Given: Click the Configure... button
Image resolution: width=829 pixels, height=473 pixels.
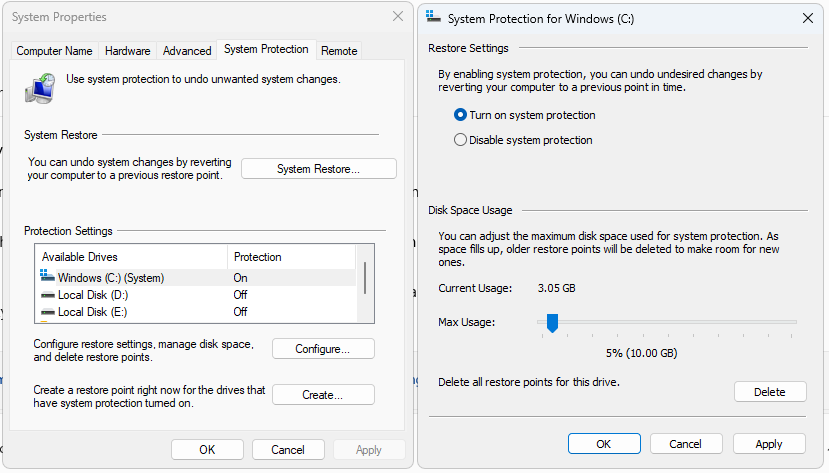Looking at the screenshot, I should pyautogui.click(x=323, y=349).
